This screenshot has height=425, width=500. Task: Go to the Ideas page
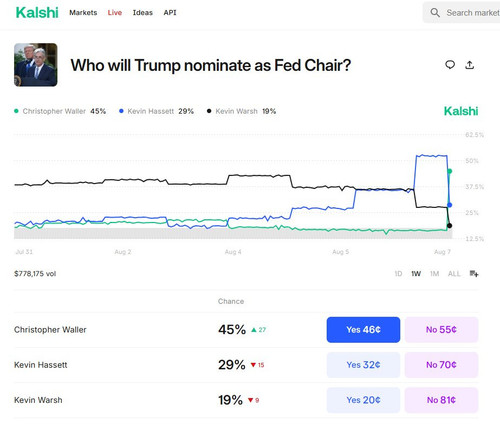[x=143, y=13]
